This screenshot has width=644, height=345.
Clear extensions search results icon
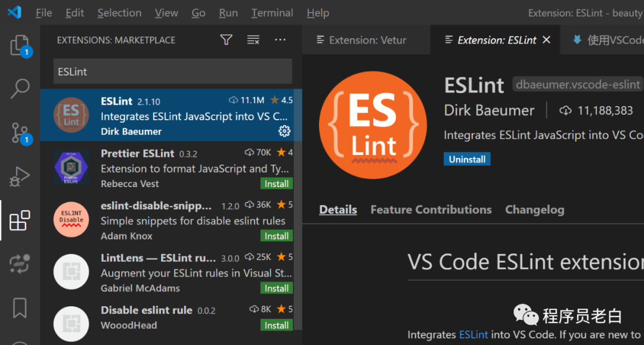tap(253, 40)
